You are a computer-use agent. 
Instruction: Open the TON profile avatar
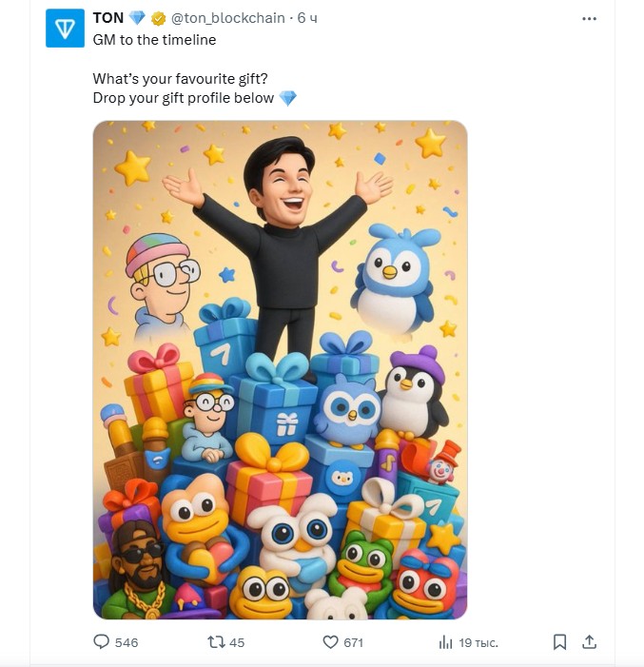(66, 29)
